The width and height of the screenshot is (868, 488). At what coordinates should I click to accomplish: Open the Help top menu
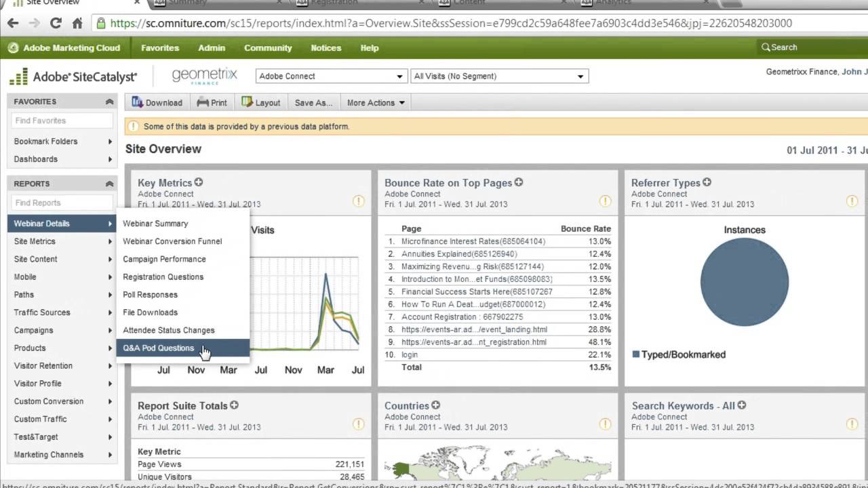point(370,48)
